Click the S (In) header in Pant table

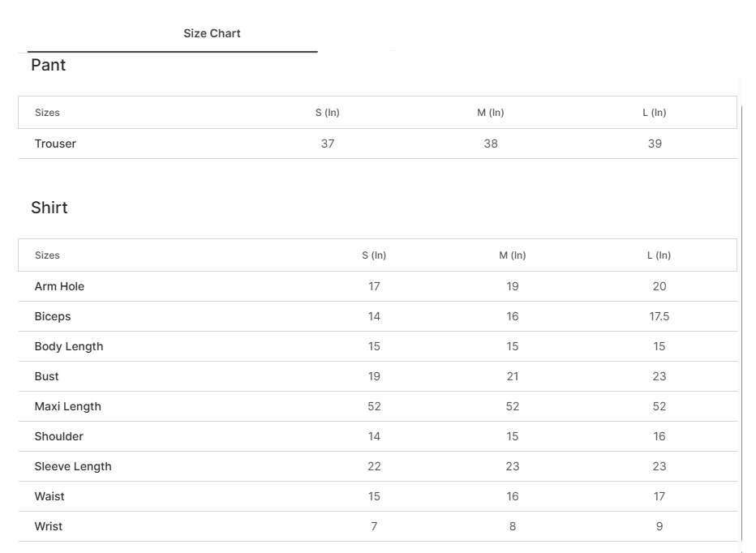pyautogui.click(x=328, y=113)
